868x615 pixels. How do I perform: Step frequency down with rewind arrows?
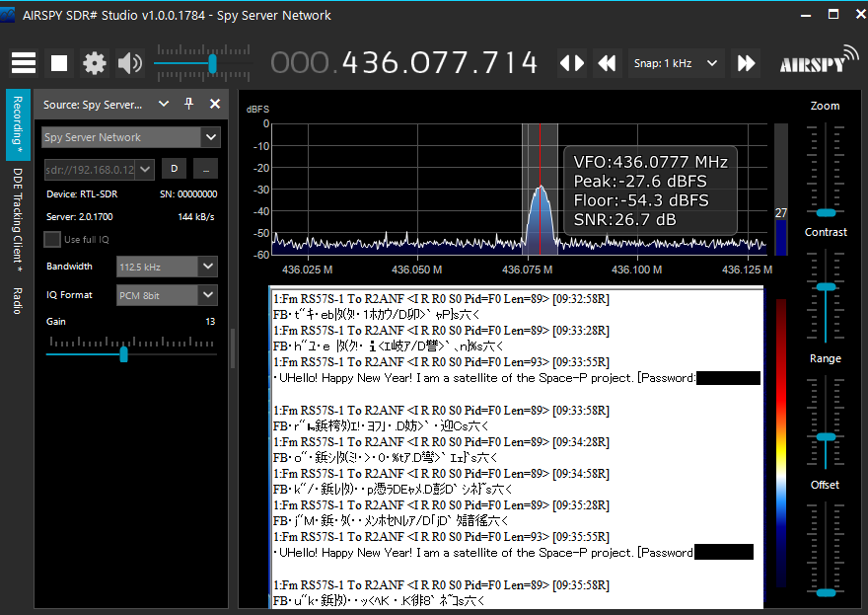pyautogui.click(x=607, y=63)
